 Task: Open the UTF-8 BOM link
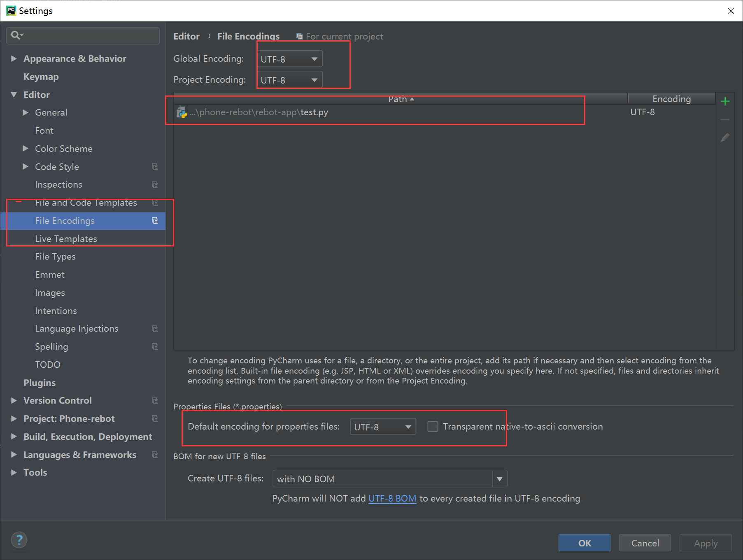[392, 499]
